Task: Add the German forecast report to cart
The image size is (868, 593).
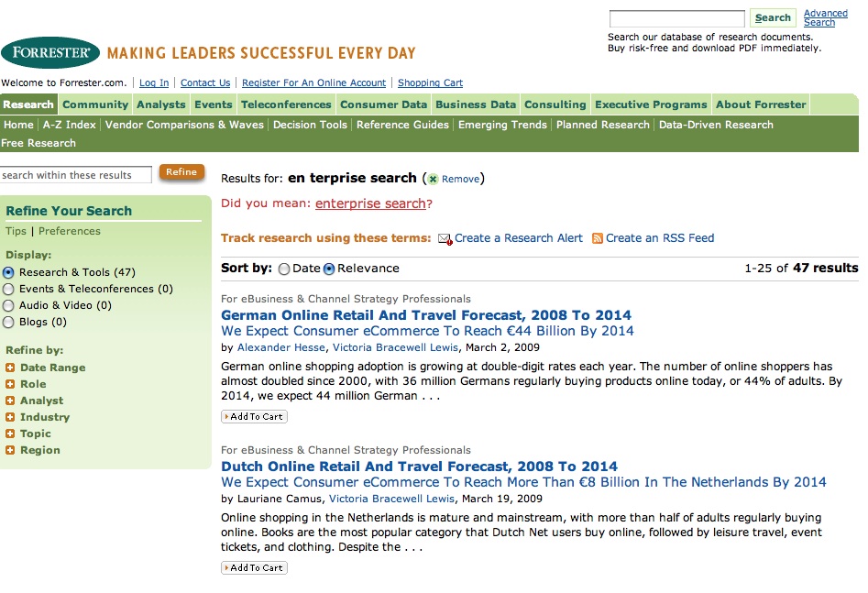Action: [254, 417]
